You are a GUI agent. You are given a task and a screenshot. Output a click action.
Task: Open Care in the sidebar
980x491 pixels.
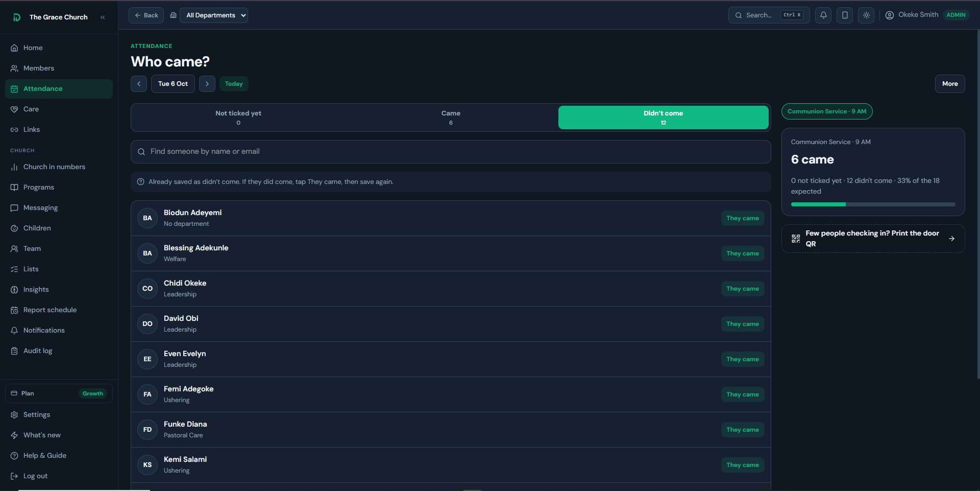[59, 109]
